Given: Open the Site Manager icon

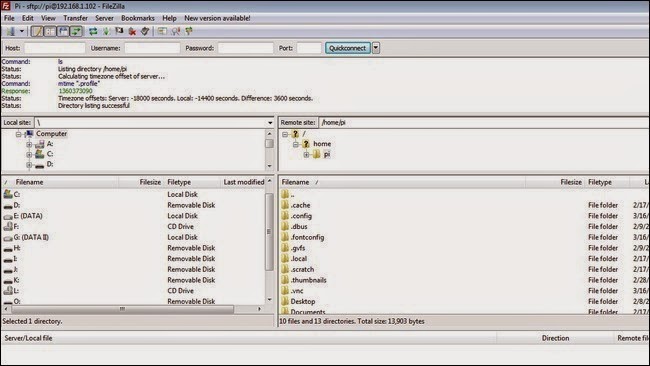Looking at the screenshot, I should 10,31.
